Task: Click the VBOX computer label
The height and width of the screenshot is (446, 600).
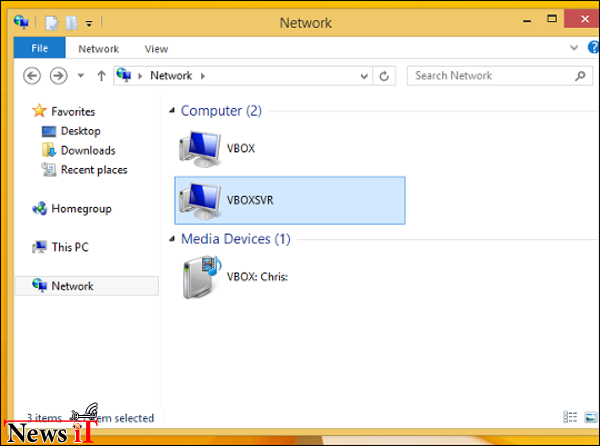Action: (x=241, y=148)
